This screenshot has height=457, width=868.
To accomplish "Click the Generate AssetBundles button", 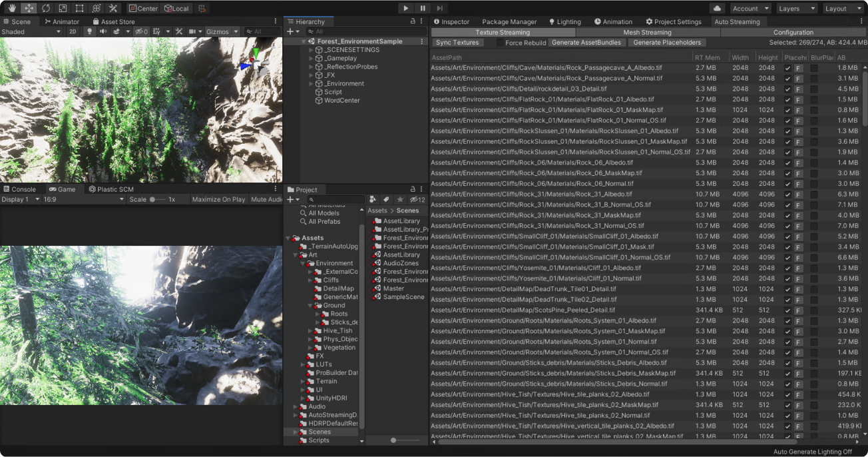I will [x=587, y=43].
